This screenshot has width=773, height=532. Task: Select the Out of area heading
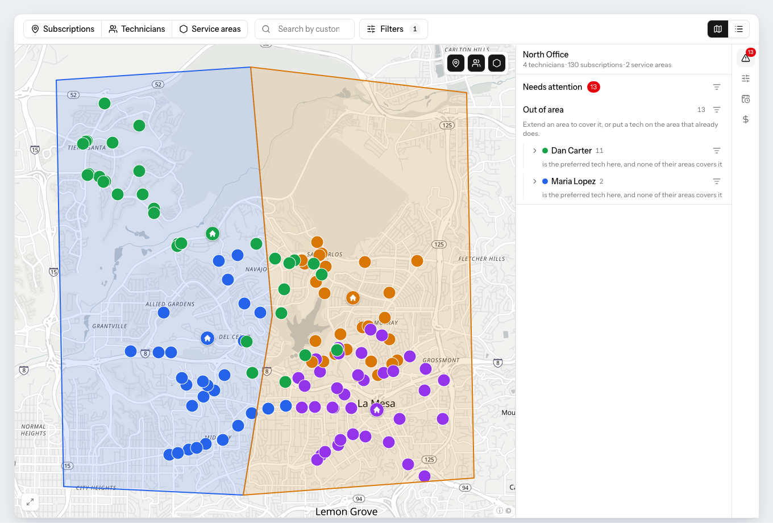click(x=543, y=110)
